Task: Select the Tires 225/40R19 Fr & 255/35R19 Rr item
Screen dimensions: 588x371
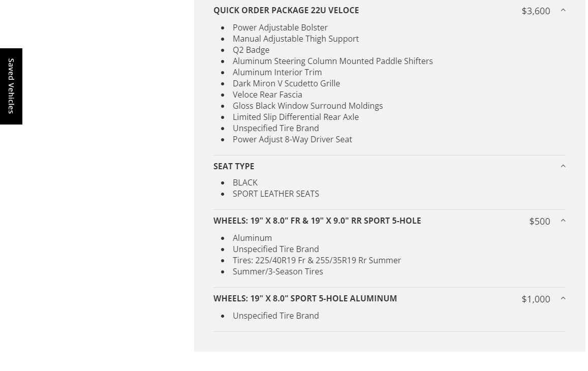Action: click(317, 260)
